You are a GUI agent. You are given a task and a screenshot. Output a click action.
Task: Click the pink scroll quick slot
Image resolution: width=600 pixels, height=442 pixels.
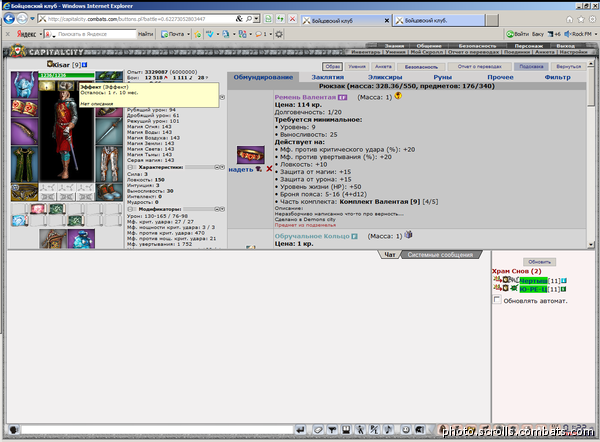tap(38, 209)
